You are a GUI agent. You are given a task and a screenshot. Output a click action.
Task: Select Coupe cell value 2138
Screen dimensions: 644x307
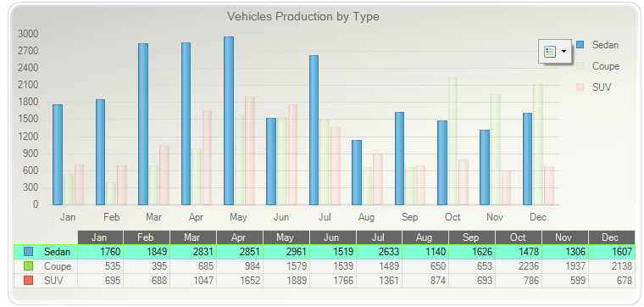pos(612,266)
